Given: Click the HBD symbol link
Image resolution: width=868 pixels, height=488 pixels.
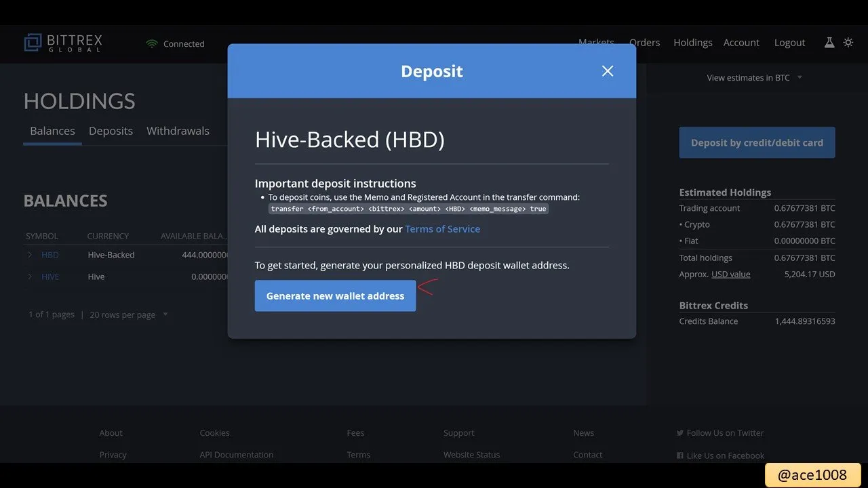Looking at the screenshot, I should pyautogui.click(x=50, y=255).
